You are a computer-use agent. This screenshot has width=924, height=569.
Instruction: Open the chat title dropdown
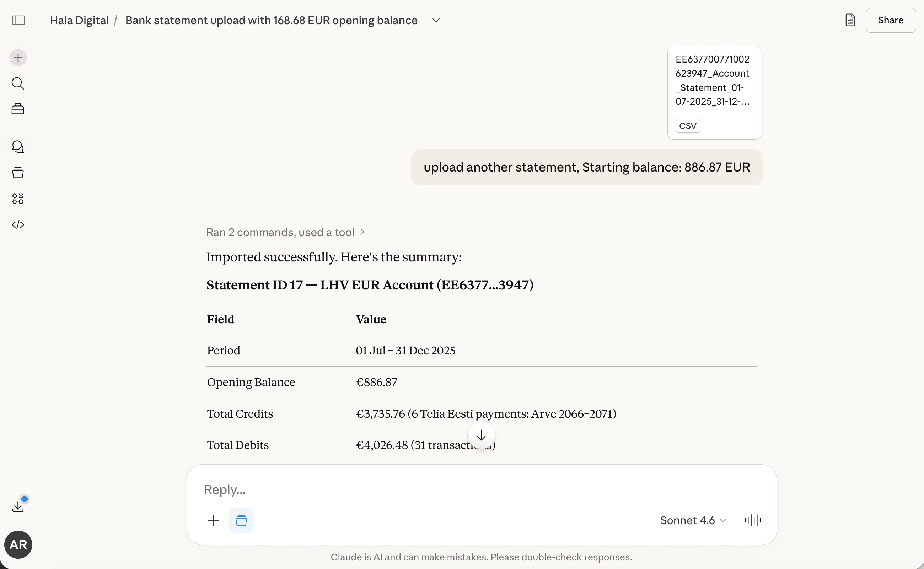[x=435, y=20]
